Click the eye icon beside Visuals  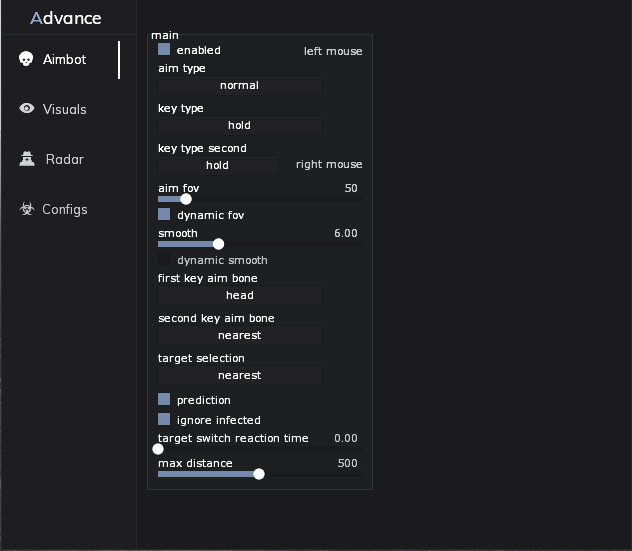point(27,109)
